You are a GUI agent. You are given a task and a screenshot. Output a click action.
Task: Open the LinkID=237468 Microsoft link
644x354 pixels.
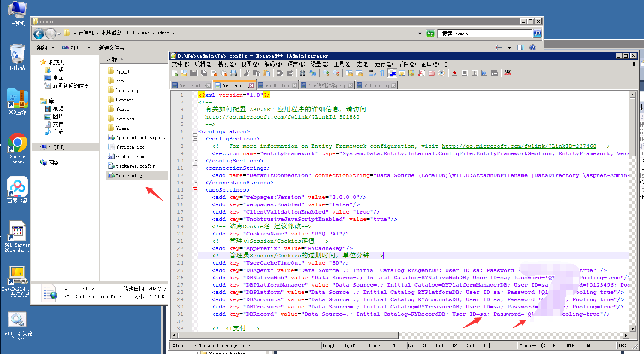pos(519,146)
